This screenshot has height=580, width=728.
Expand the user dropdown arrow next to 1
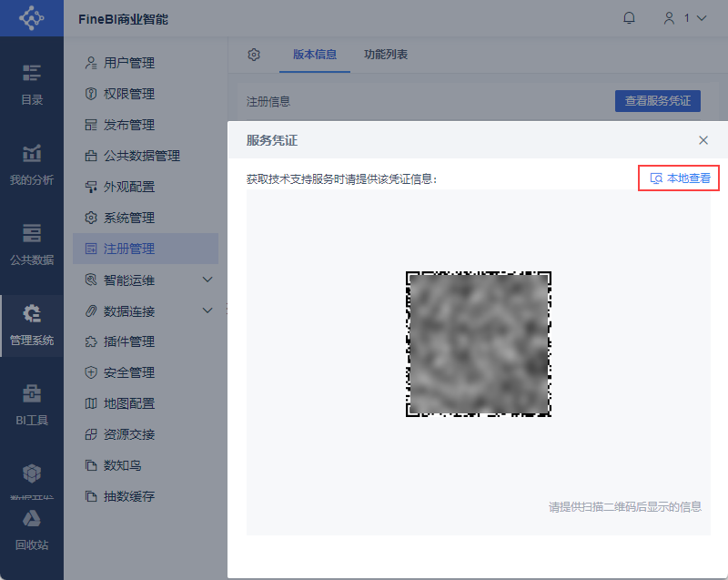(702, 18)
